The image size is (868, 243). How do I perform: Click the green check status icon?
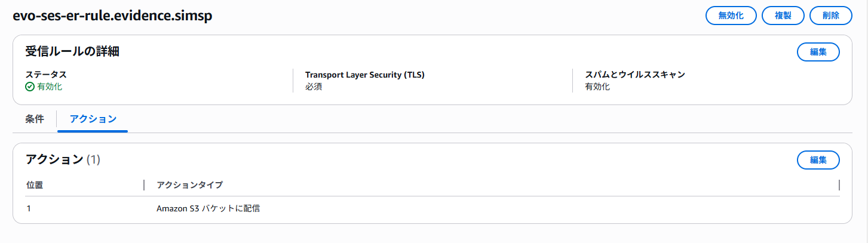[x=30, y=87]
